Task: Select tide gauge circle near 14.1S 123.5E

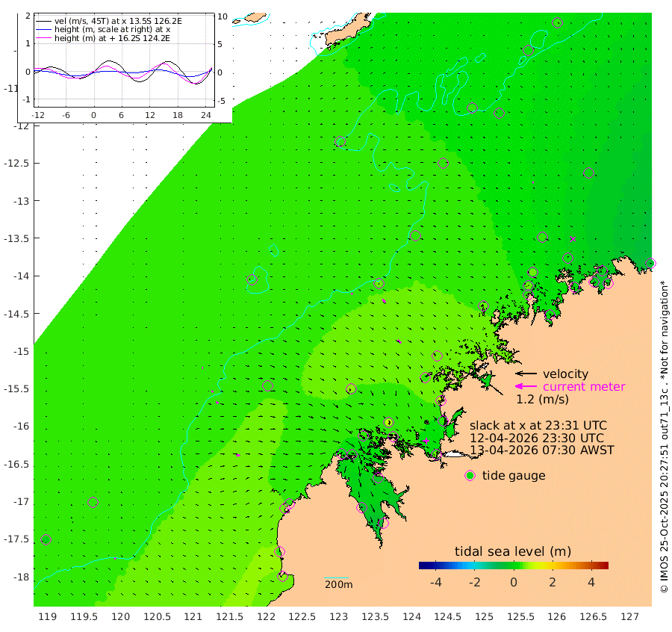Action: coord(379,283)
